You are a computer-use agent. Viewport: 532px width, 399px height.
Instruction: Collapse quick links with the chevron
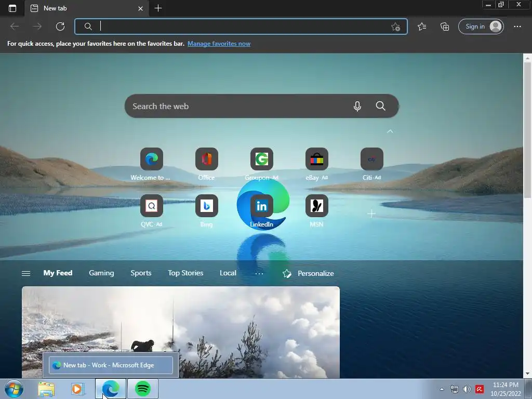point(390,131)
